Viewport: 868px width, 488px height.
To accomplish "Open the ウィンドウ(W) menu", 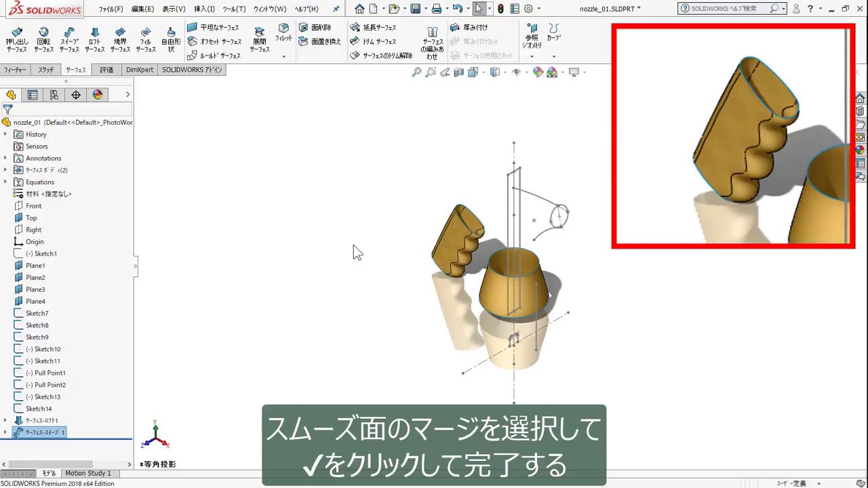I will (x=270, y=9).
